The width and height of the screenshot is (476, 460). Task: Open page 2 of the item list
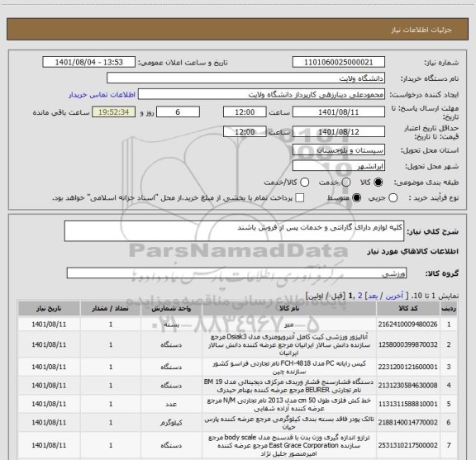360,296
